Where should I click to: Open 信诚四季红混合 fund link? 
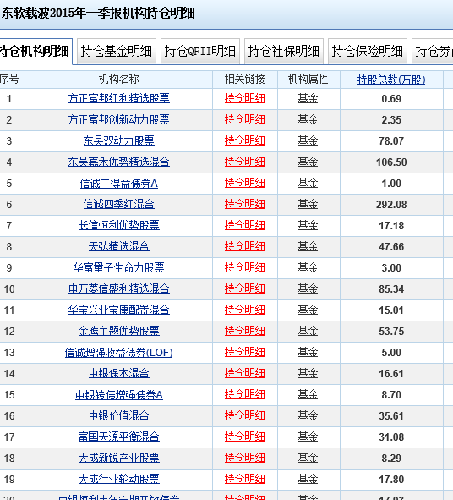[x=119, y=204]
